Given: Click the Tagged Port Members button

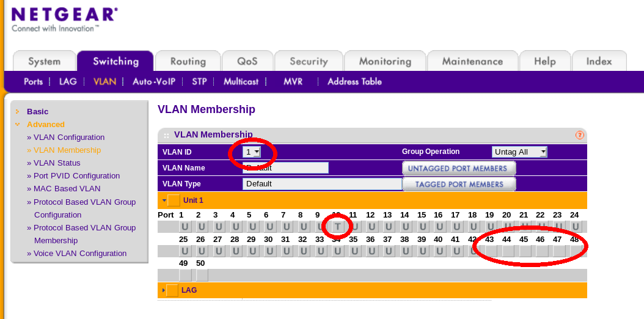Looking at the screenshot, I should (x=459, y=185).
